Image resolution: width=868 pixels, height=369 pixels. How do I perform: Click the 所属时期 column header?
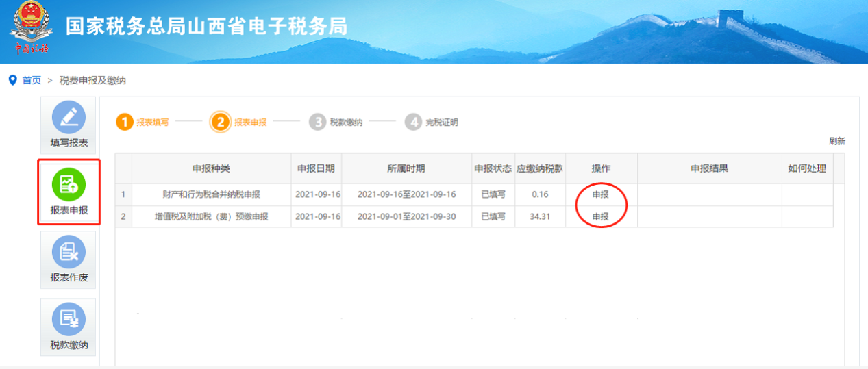point(406,168)
